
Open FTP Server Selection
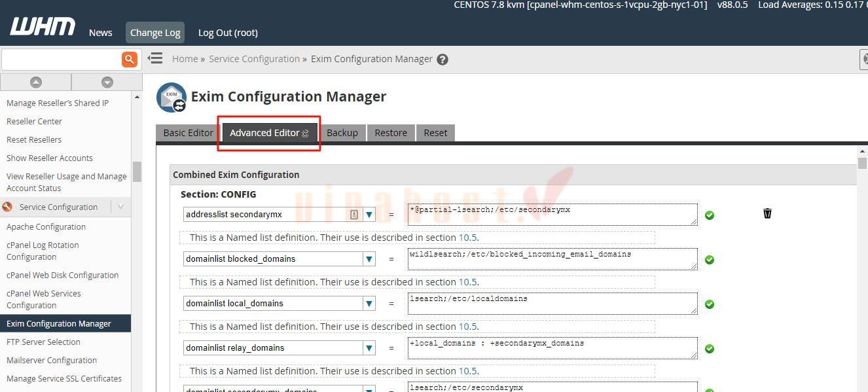[x=43, y=342]
